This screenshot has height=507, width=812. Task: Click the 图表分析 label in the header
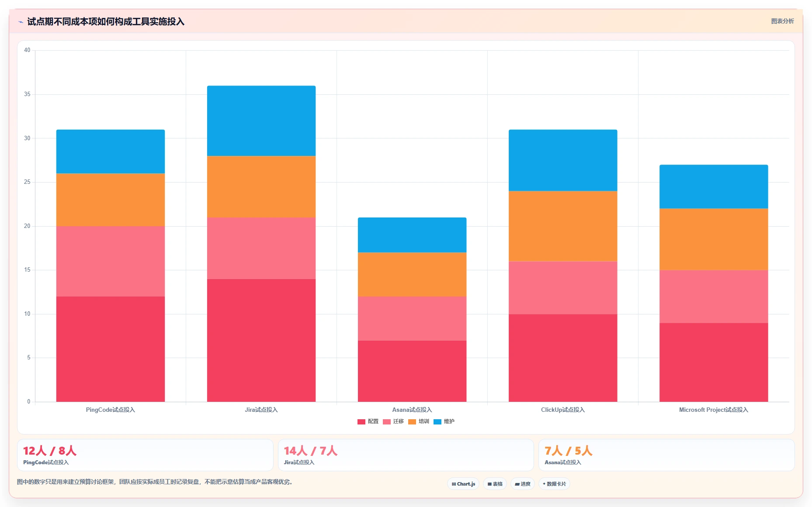[782, 21]
